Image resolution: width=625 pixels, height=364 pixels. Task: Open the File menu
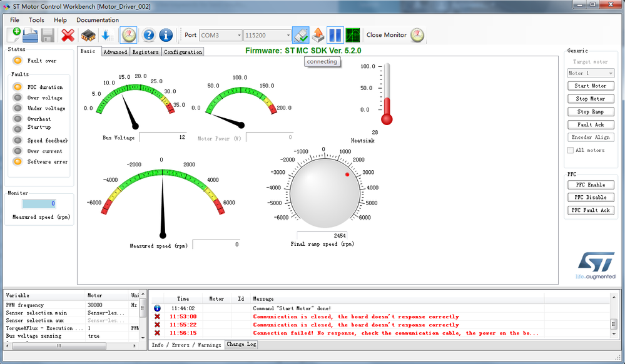click(15, 20)
